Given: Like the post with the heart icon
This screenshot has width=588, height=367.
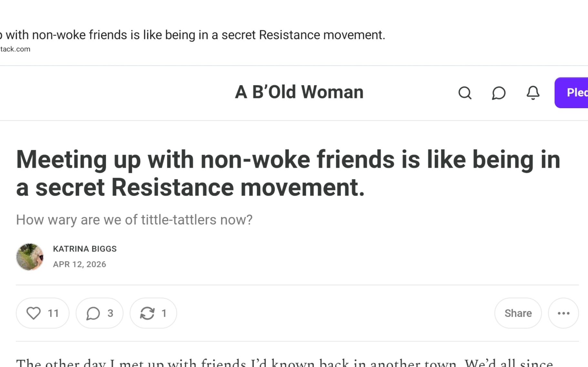Looking at the screenshot, I should click(x=34, y=313).
